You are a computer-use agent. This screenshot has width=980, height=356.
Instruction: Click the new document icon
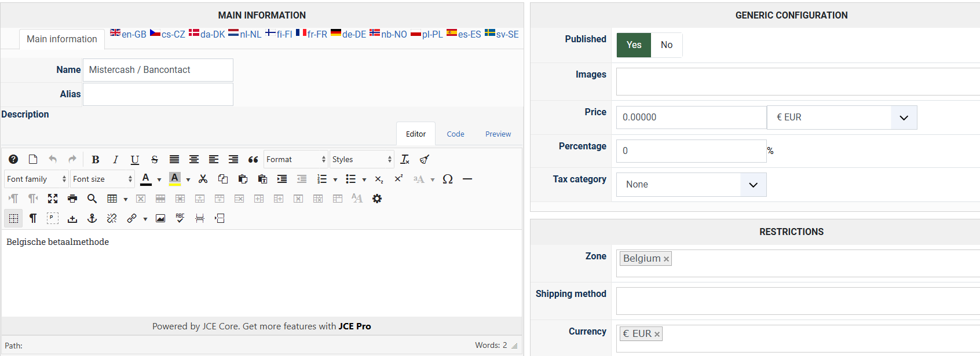(33, 159)
